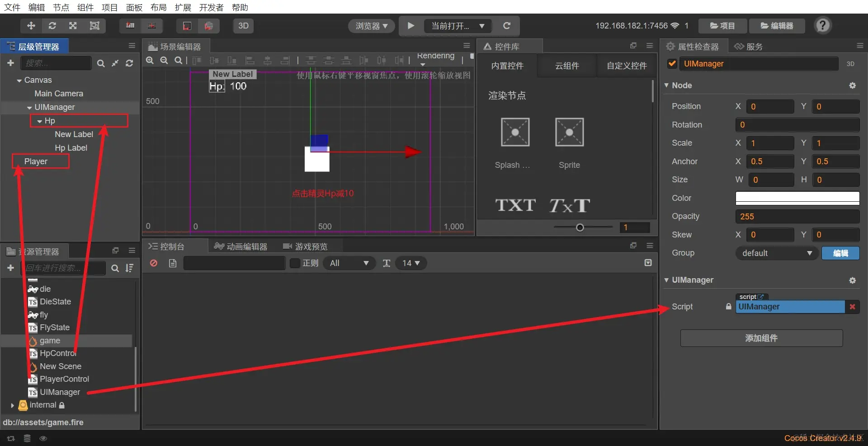Collapse the Hp tree node
Viewport: 868px width, 446px height.
coord(40,121)
